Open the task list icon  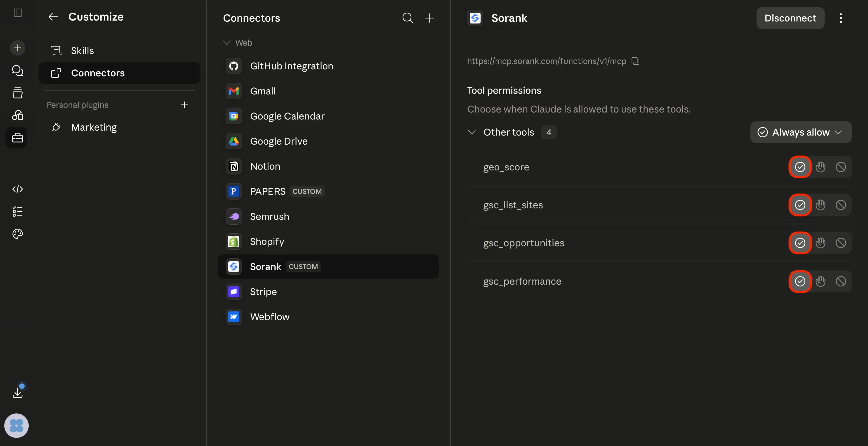coord(18,211)
